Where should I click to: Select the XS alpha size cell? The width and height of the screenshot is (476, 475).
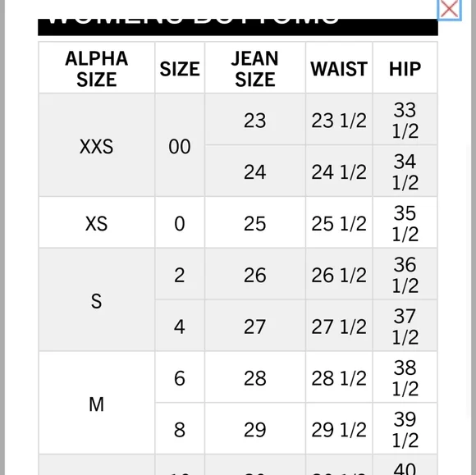[97, 222]
